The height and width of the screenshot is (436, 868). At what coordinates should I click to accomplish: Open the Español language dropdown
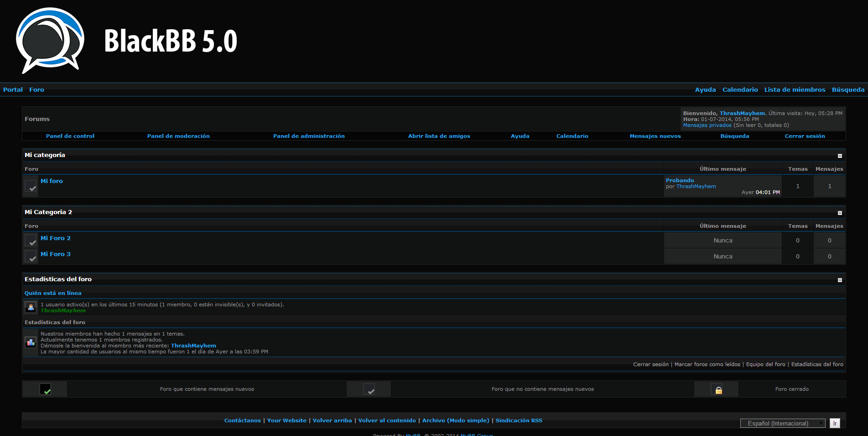pos(782,423)
